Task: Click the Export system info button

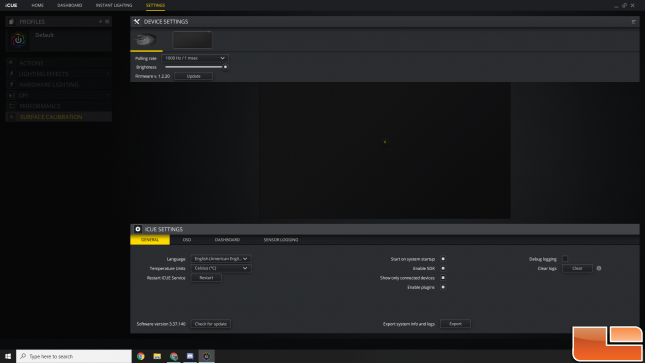Action: pos(455,324)
